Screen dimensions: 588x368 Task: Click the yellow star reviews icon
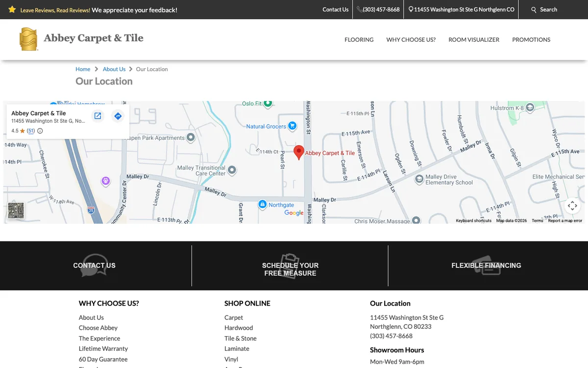tap(12, 9)
